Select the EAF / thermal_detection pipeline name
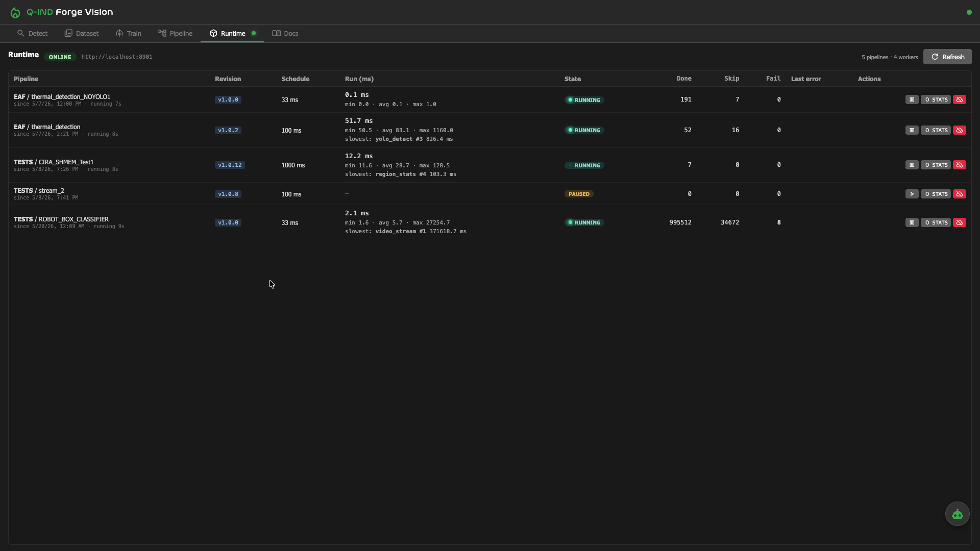 pos(47,127)
